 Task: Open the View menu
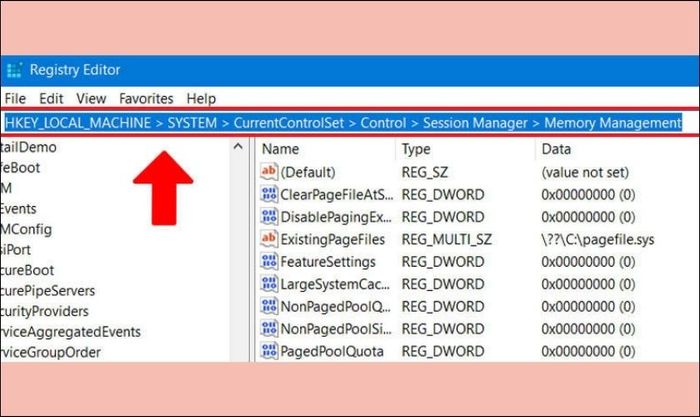point(91,98)
